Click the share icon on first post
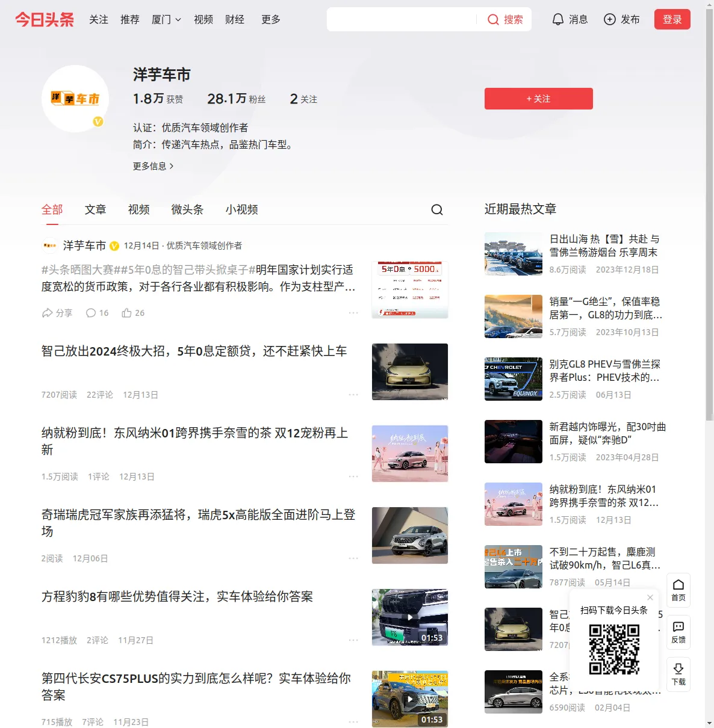The image size is (714, 728). (47, 313)
